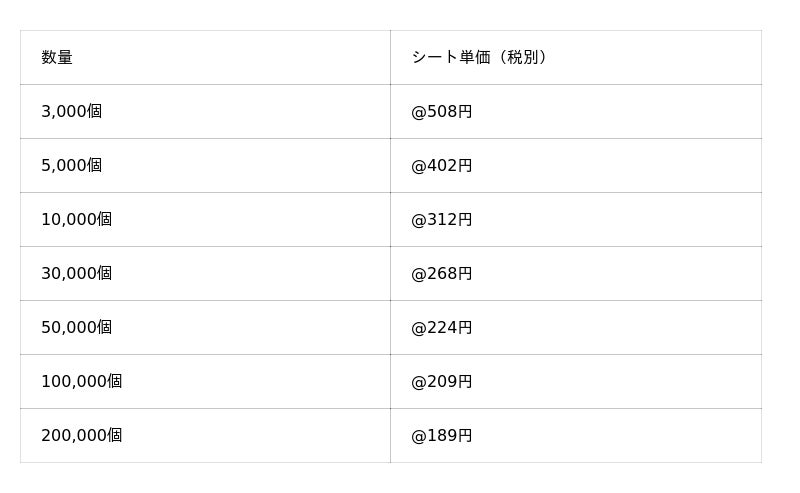
Task: Click the 税別 text in the header
Action: (523, 58)
